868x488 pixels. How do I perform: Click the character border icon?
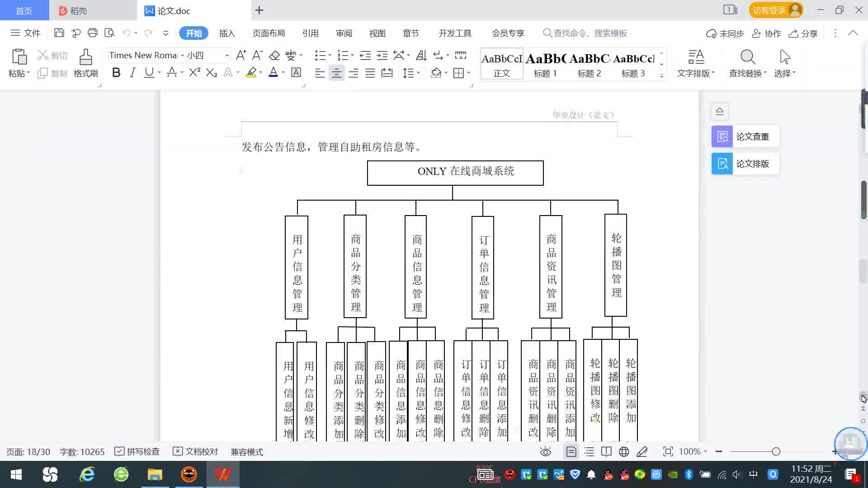point(296,72)
